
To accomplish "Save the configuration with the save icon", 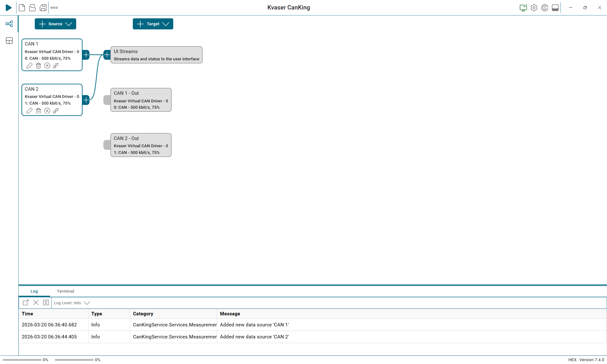I will [x=43, y=8].
